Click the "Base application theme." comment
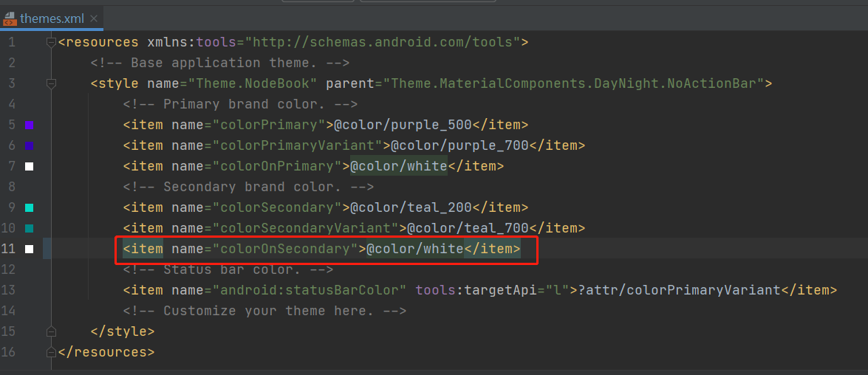Image resolution: width=868 pixels, height=375 pixels. [x=220, y=63]
